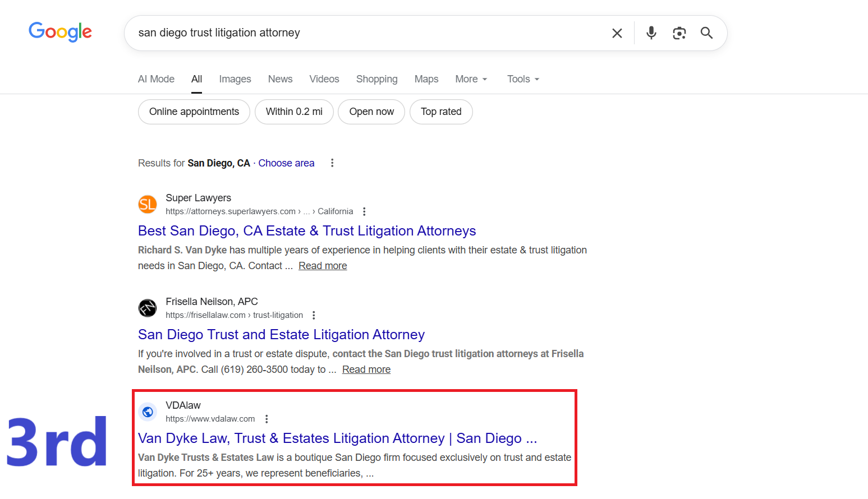868x499 pixels.
Task: Open the Maps tab
Action: 426,79
